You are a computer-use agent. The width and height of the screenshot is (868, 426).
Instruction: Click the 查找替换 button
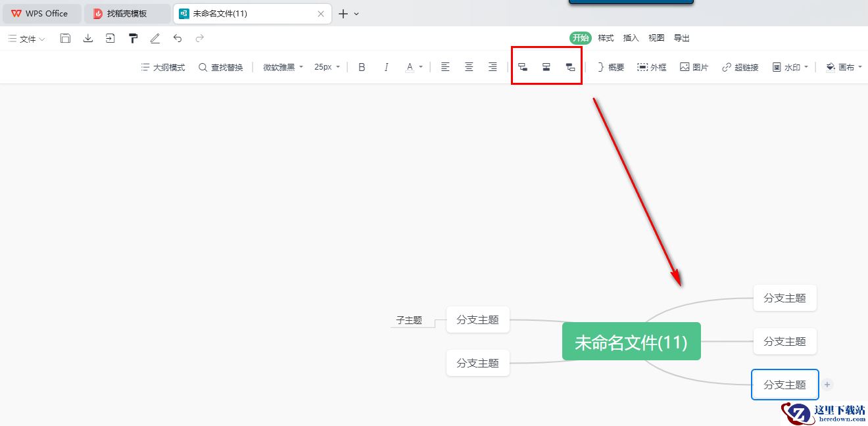click(221, 67)
